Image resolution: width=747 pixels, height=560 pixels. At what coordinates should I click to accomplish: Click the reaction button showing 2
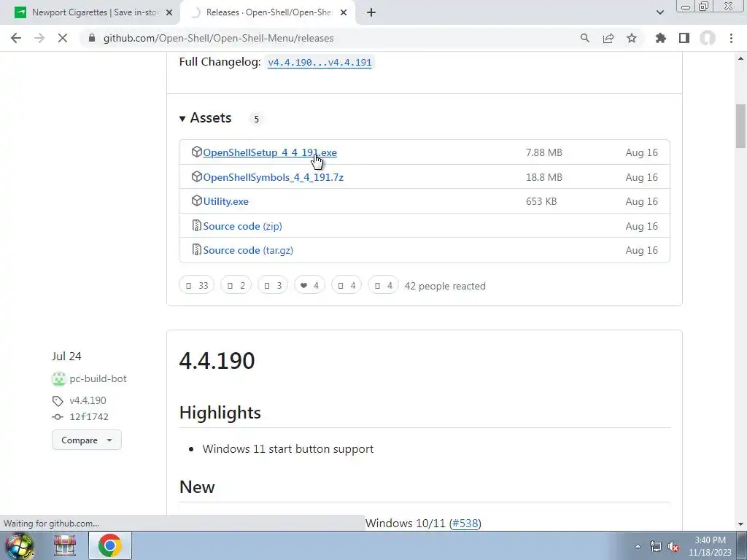[236, 285]
